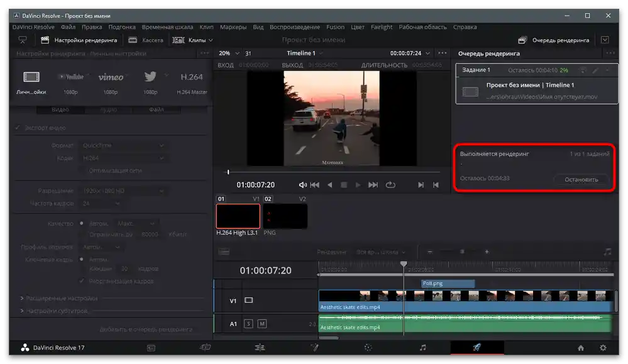
Task: Select automatic key frames radio button
Action: tap(81, 260)
